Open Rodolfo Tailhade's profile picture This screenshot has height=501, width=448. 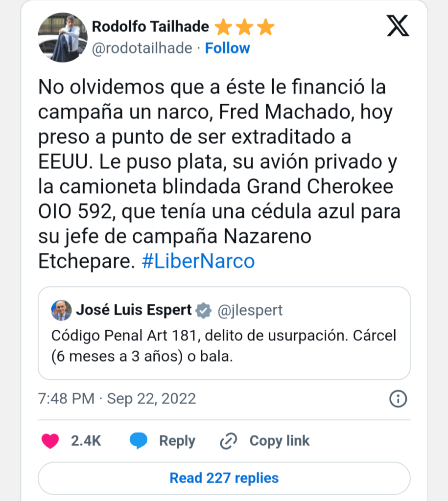click(x=63, y=38)
